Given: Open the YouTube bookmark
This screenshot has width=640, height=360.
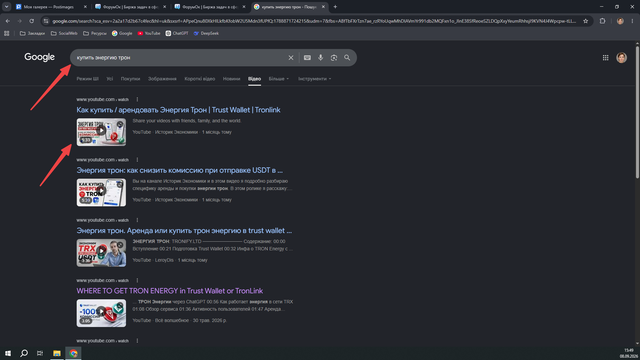Looking at the screenshot, I should click(149, 33).
